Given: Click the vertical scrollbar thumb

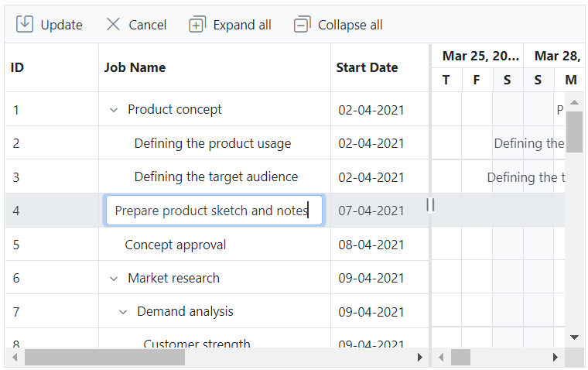Looking at the screenshot, I should tap(574, 132).
